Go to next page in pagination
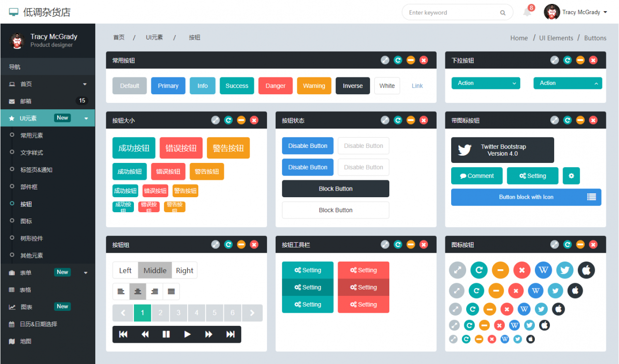 252,313
